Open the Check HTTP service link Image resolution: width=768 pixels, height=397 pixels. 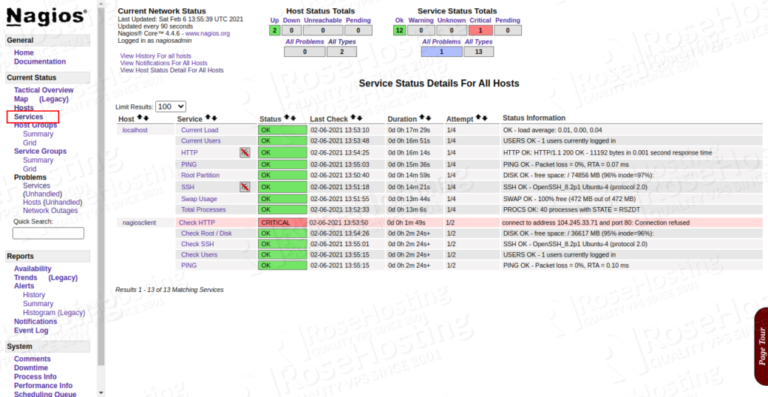pyautogui.click(x=197, y=223)
